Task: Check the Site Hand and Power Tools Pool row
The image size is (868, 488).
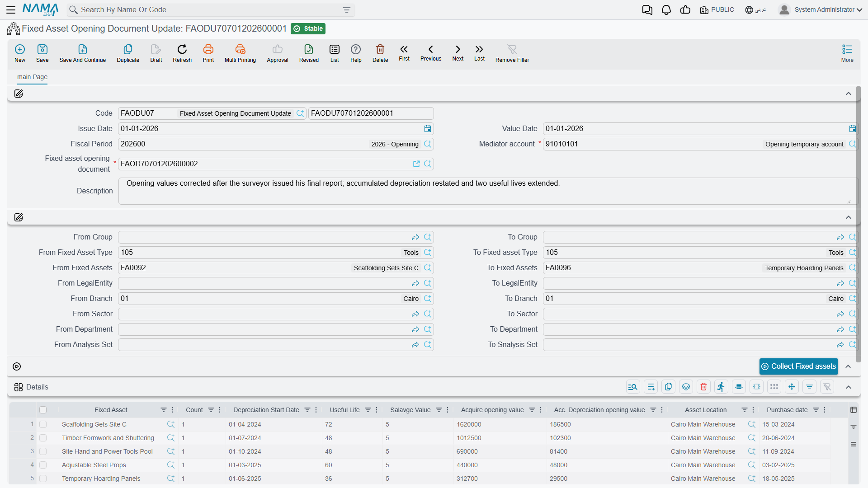Action: tap(43, 451)
